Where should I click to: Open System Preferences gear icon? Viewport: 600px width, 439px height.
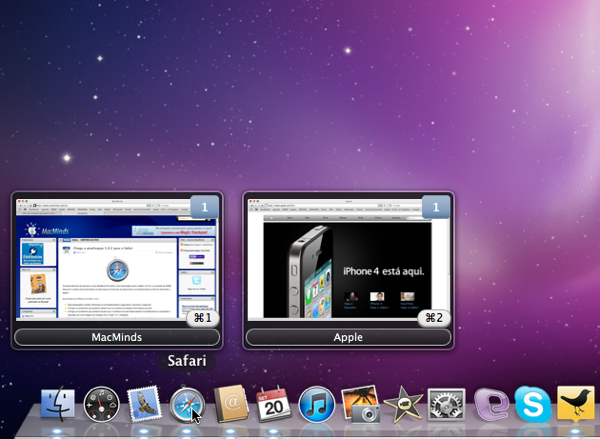(446, 406)
